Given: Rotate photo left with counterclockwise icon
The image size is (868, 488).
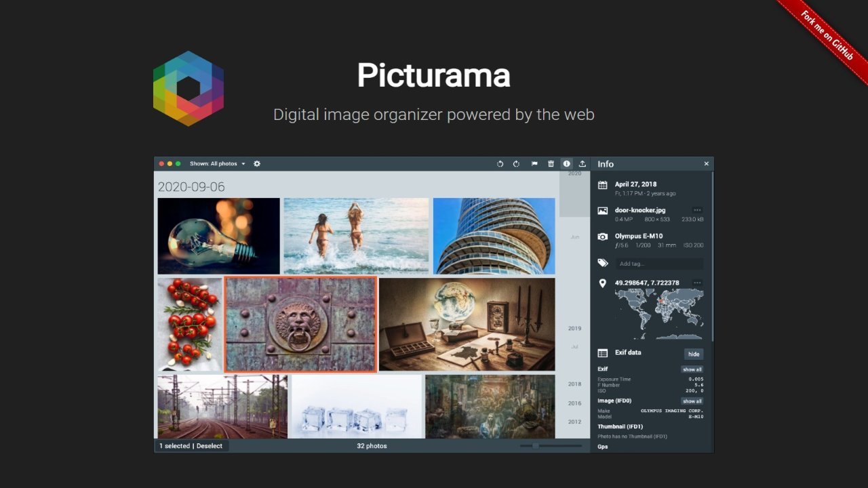Looking at the screenshot, I should 500,164.
